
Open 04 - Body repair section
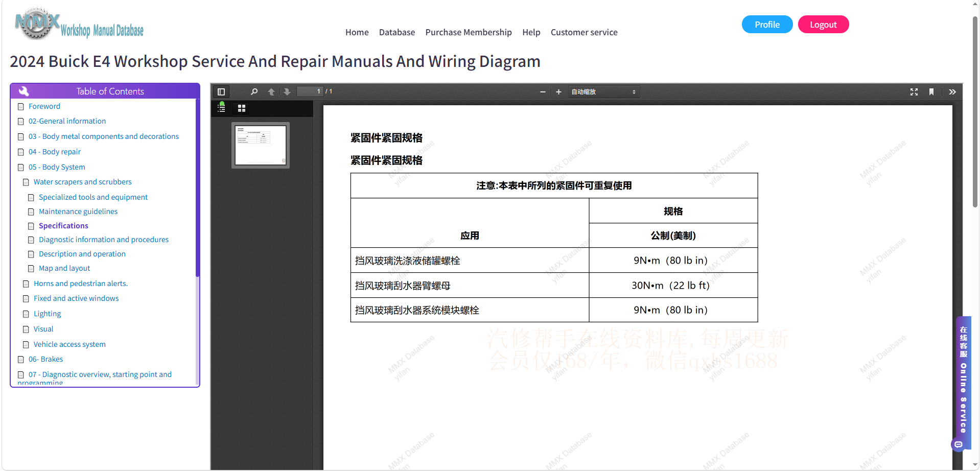(x=55, y=152)
